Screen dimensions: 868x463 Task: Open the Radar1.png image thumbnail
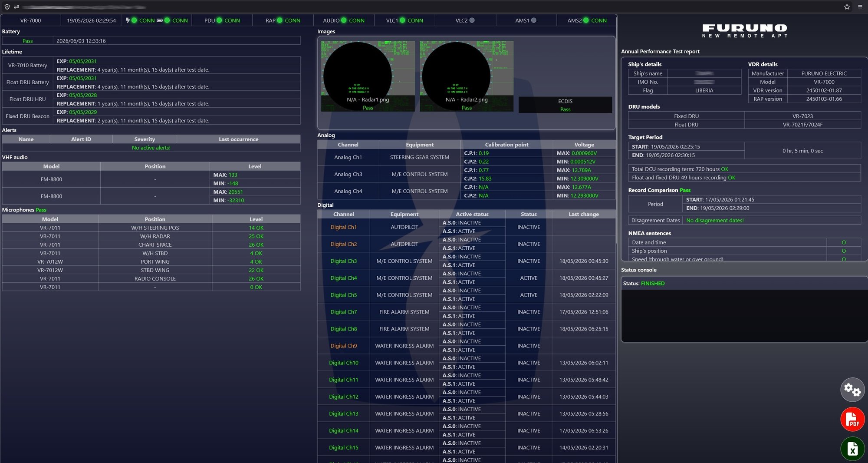[368, 76]
